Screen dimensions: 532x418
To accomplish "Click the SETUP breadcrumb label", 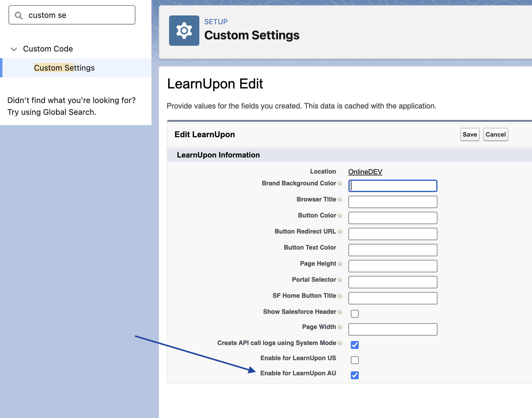I will coord(216,22).
